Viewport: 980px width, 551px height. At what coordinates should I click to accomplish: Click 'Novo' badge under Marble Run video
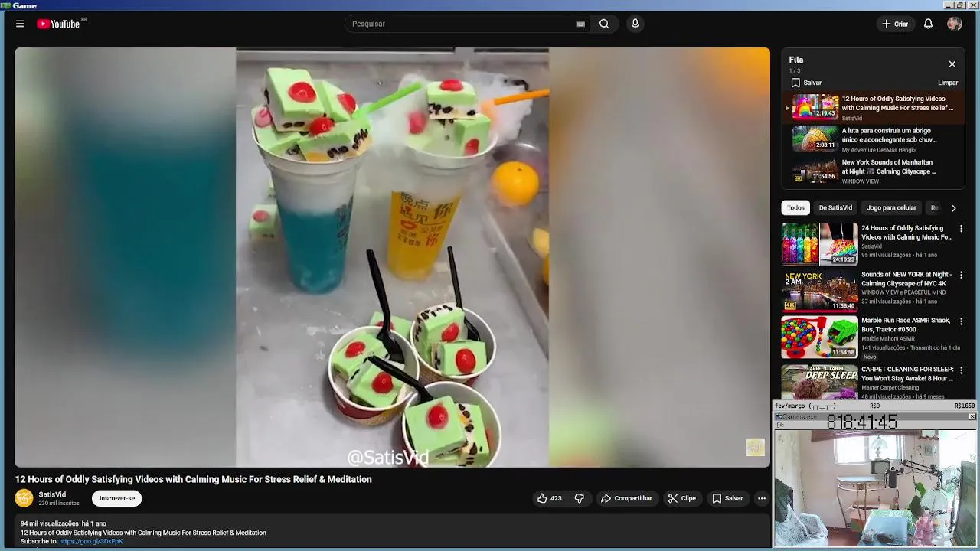click(870, 357)
